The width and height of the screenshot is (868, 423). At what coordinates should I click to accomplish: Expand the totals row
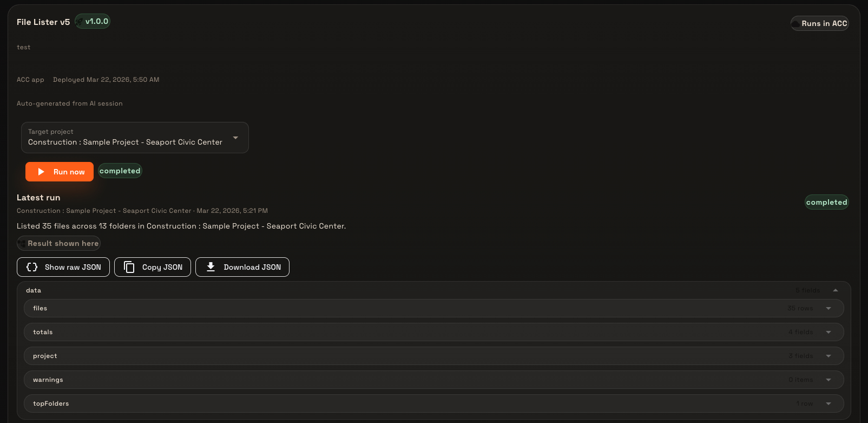point(433,332)
